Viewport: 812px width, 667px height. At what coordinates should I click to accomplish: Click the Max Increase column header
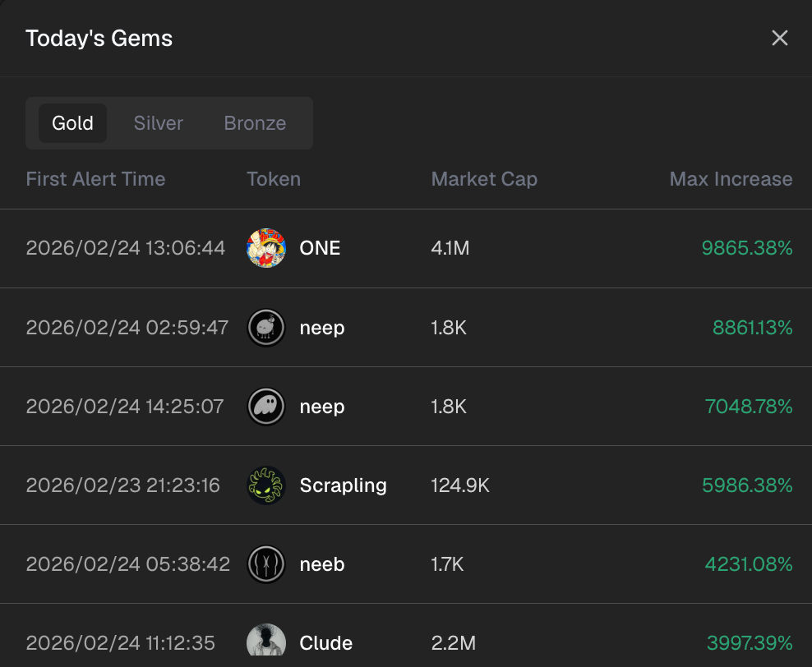(731, 179)
